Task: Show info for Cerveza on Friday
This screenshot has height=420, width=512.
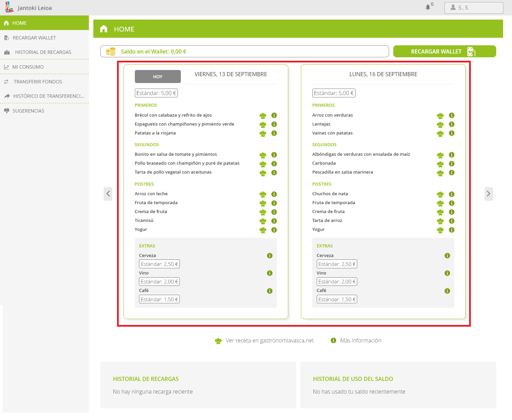Action: coord(270,256)
